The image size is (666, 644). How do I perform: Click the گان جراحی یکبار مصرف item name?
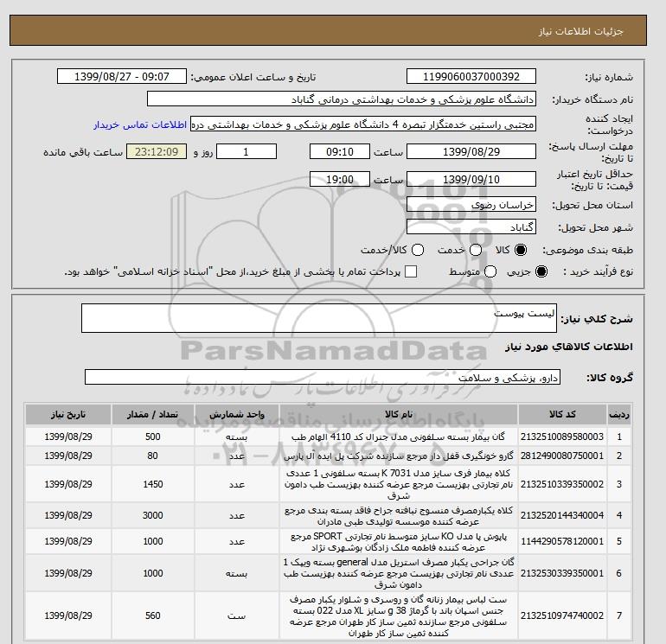pyautogui.click(x=399, y=573)
